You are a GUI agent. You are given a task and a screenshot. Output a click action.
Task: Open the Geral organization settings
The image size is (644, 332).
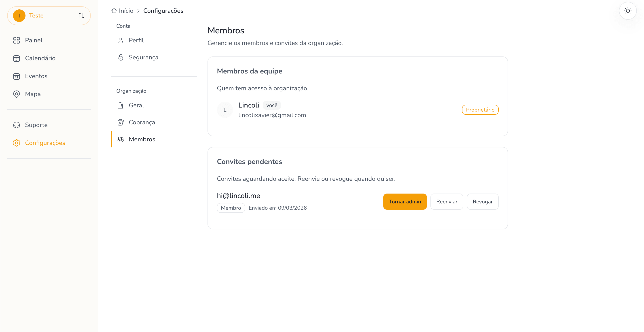[136, 105]
